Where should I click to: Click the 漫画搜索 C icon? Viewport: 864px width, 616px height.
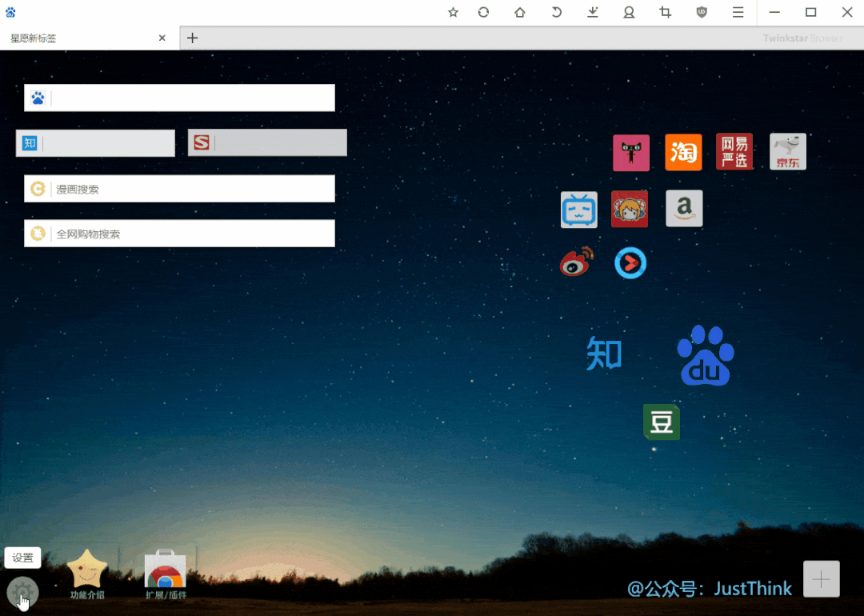[x=38, y=189]
